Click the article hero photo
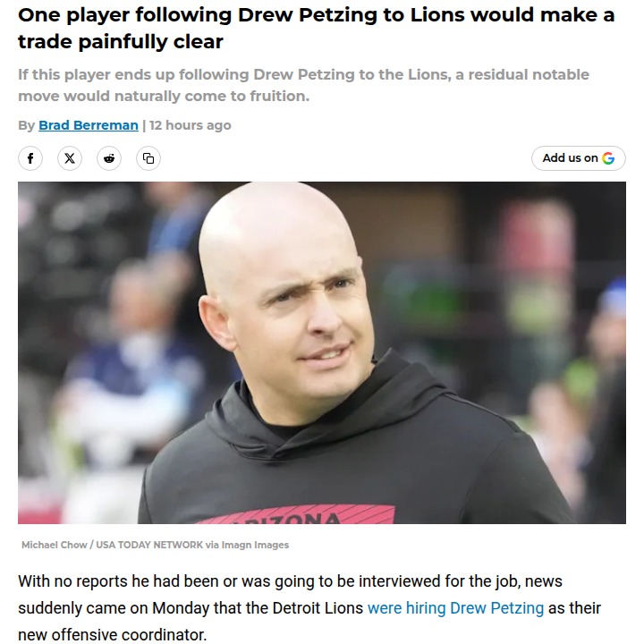Viewport: 644px width, 644px height. [x=322, y=352]
